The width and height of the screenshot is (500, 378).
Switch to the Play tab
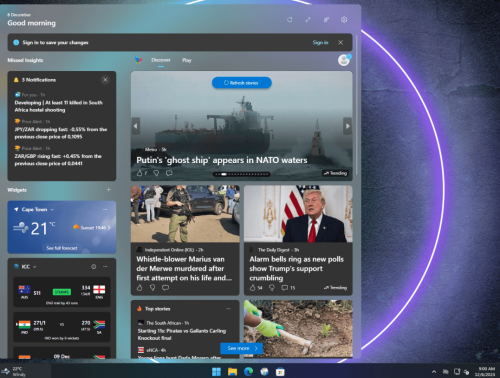[x=187, y=60]
